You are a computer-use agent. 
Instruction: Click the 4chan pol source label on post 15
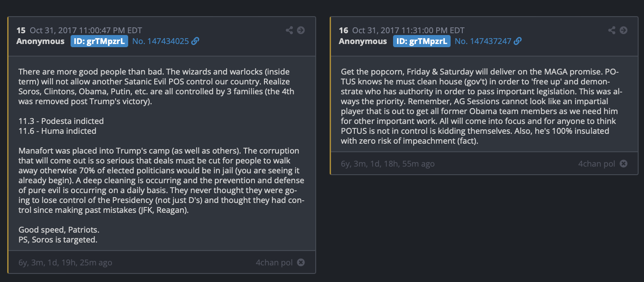point(274,262)
